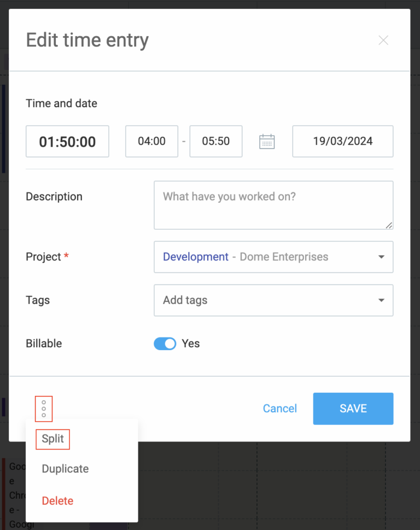The width and height of the screenshot is (420, 530).
Task: Click the Add tags field
Action: pos(262,300)
